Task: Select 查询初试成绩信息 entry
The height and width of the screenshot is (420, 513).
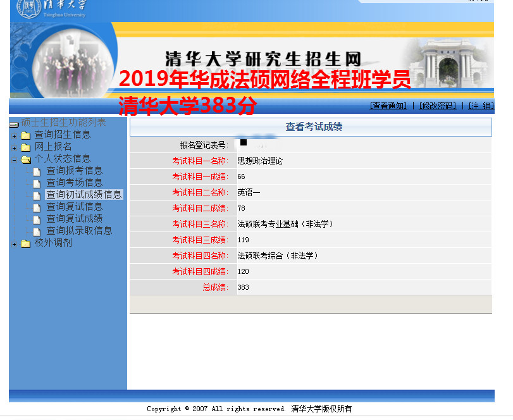Action: 84,195
